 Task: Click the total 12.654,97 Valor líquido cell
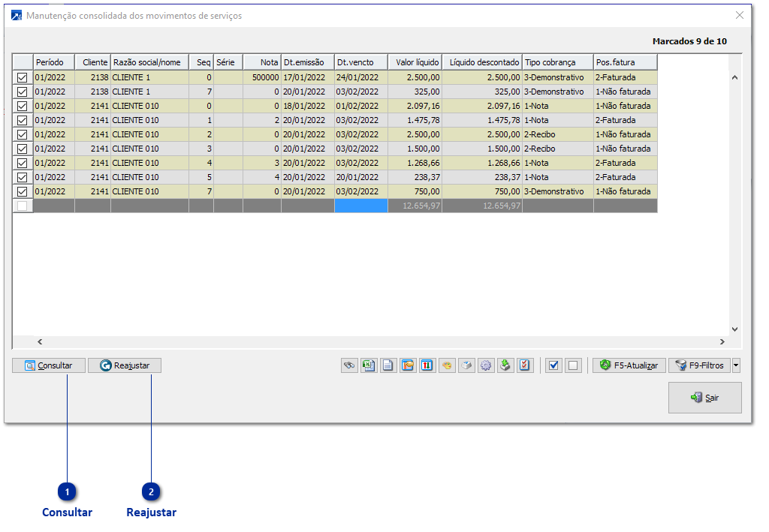point(415,206)
